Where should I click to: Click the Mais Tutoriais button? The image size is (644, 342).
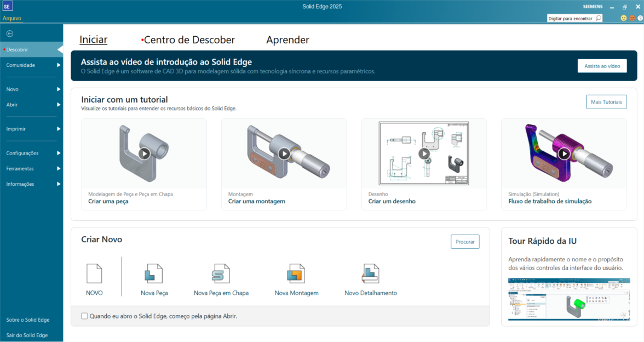(606, 102)
